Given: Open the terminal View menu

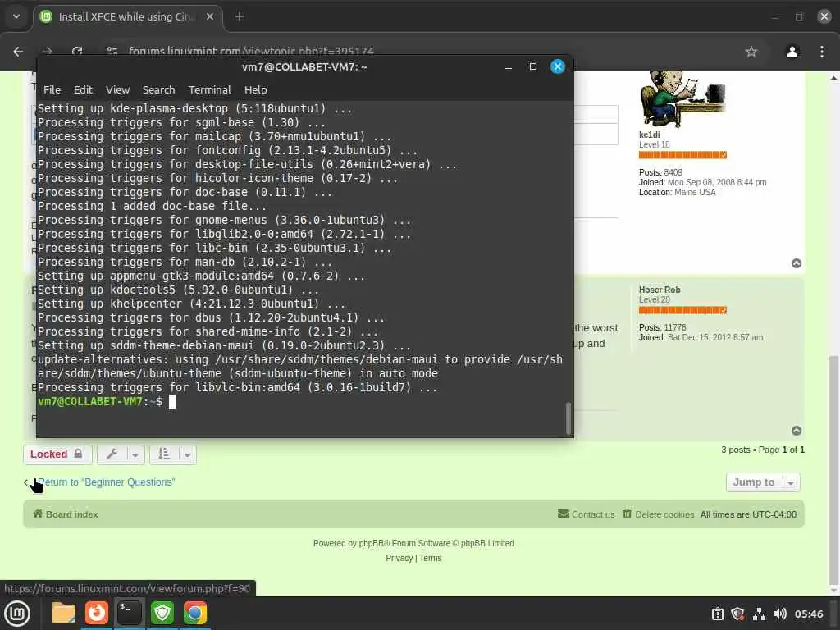Looking at the screenshot, I should pyautogui.click(x=117, y=90).
